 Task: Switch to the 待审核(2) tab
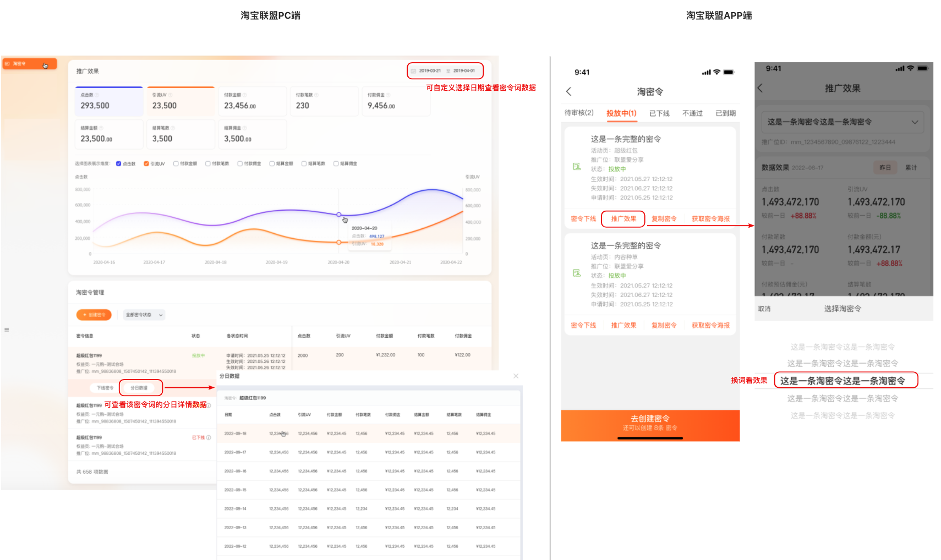579,113
